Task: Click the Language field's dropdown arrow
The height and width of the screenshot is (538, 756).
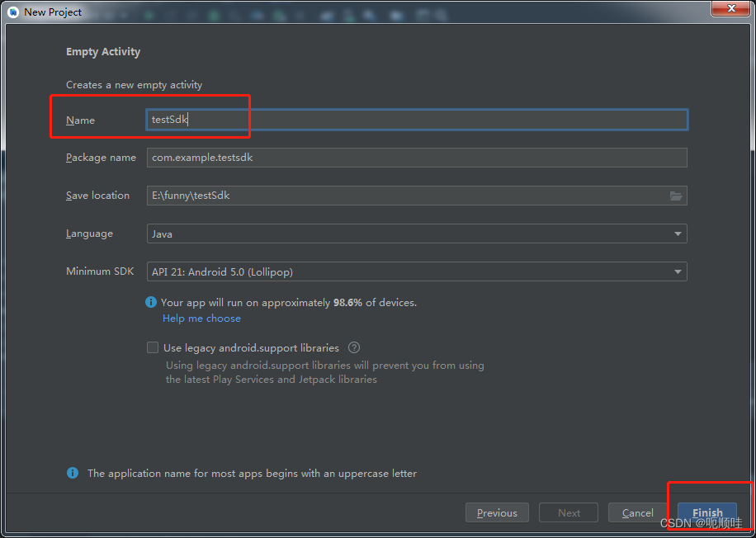Action: pyautogui.click(x=678, y=234)
